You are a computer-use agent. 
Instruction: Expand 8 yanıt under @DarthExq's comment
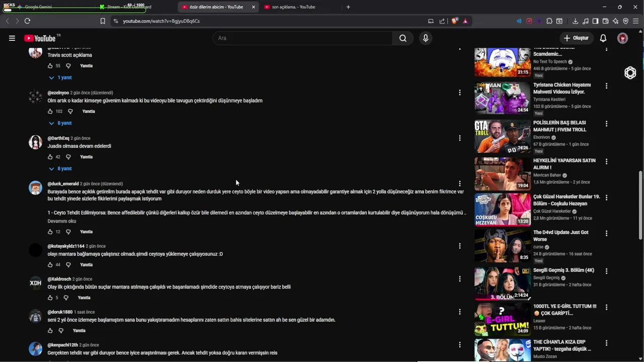coord(60,168)
